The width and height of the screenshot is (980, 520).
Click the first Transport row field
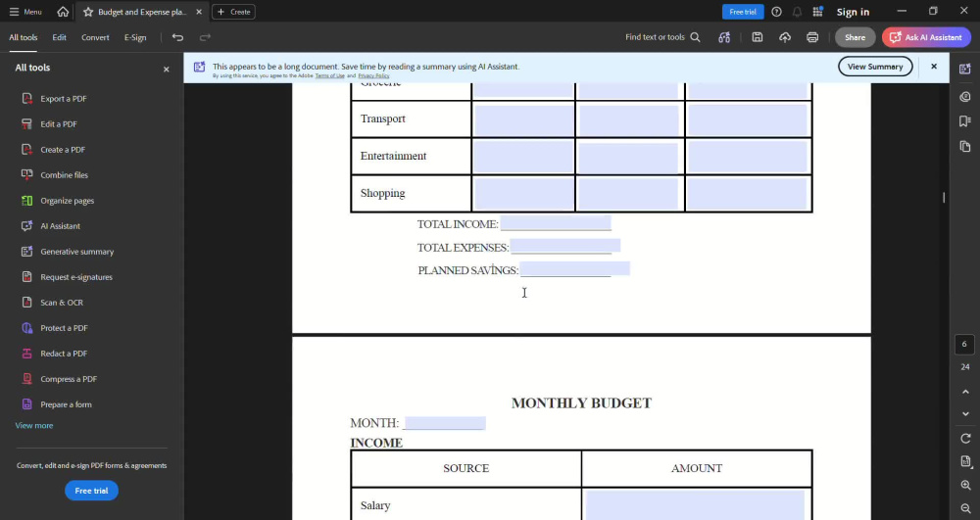pos(523,119)
